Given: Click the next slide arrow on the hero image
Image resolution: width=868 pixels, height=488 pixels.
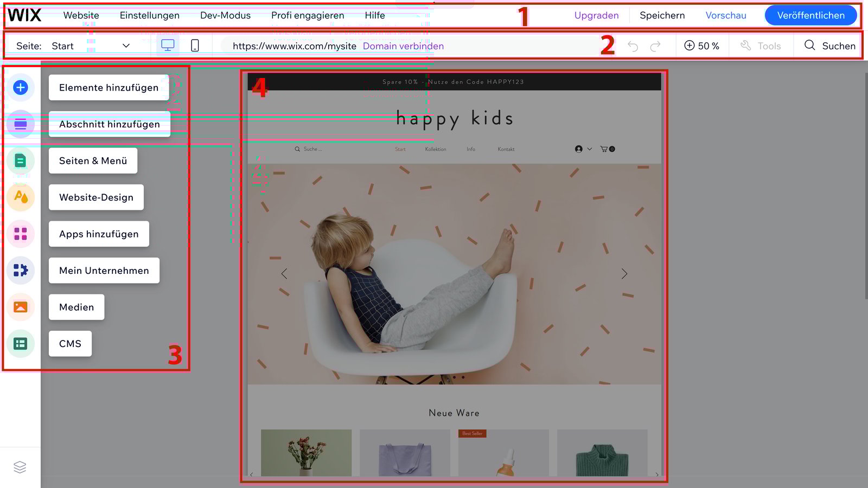Looking at the screenshot, I should (624, 274).
